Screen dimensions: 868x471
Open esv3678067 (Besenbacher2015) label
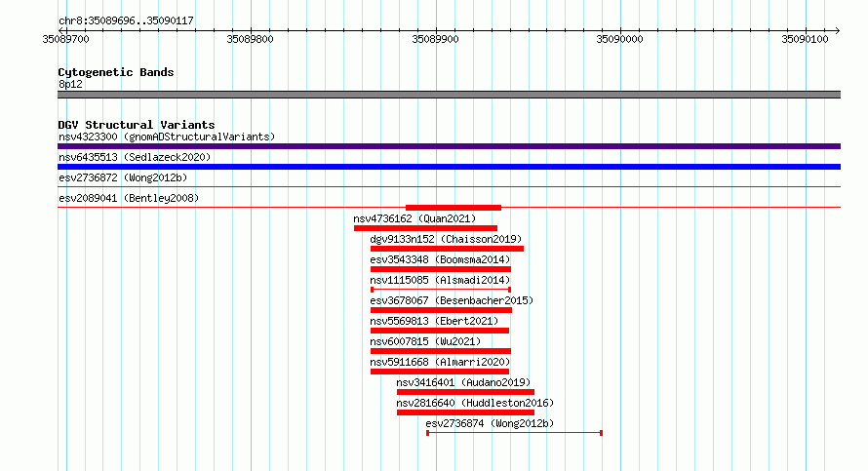[x=452, y=300]
